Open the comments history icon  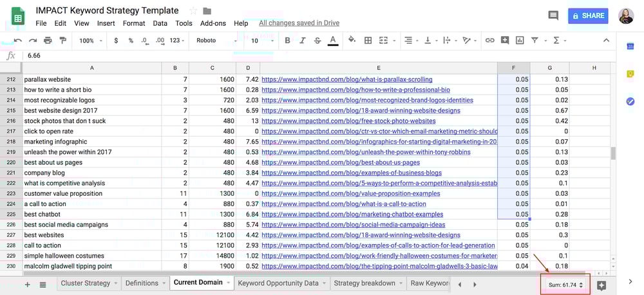tap(553, 15)
